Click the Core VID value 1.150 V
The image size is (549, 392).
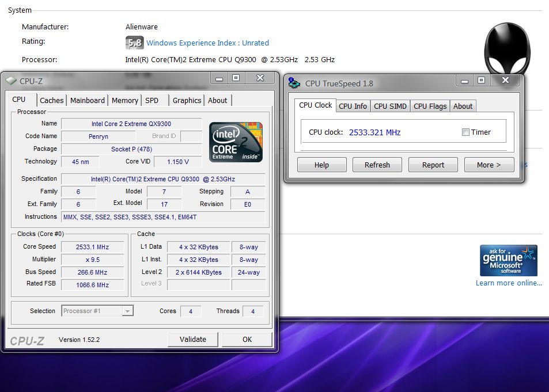178,162
